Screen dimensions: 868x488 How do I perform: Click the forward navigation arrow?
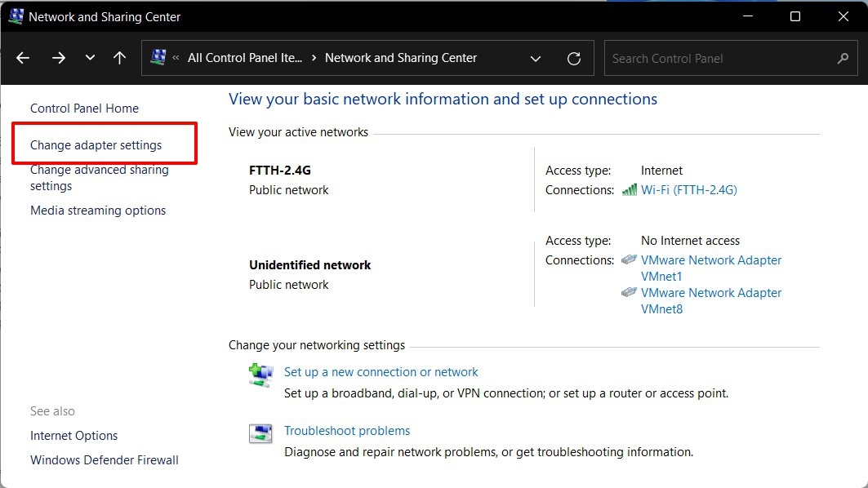(x=59, y=58)
